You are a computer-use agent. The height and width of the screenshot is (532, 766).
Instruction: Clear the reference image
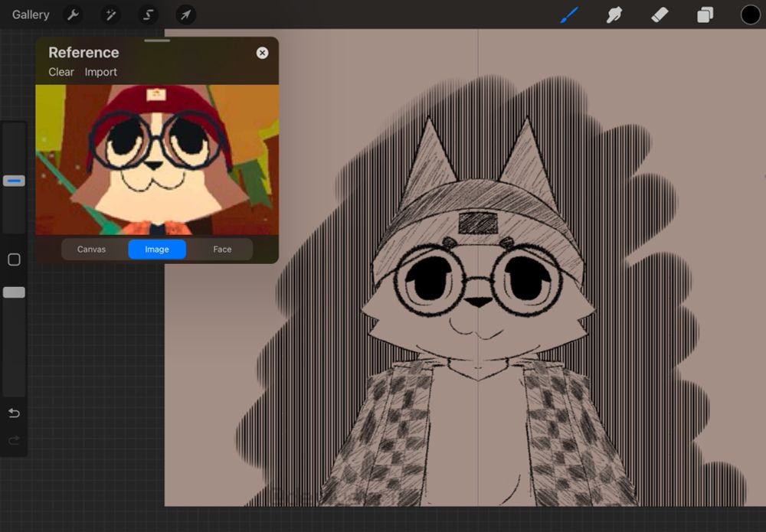pyautogui.click(x=61, y=72)
